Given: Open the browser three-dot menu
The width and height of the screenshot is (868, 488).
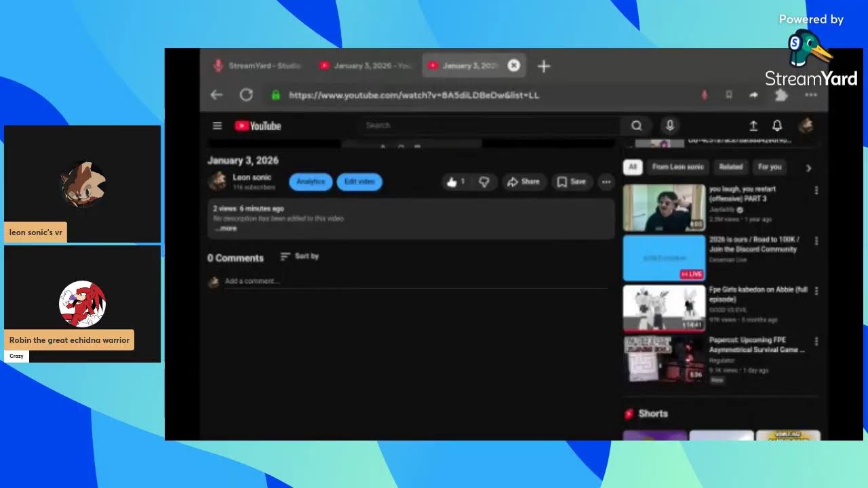Looking at the screenshot, I should (810, 95).
